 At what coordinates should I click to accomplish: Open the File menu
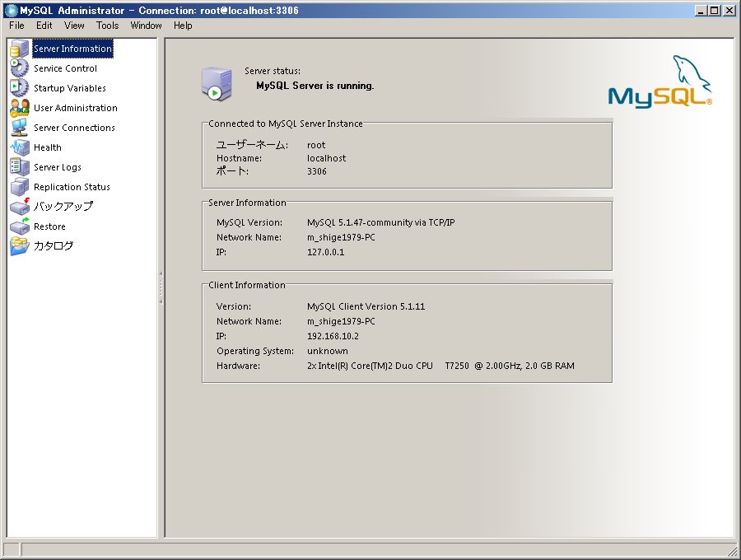[x=16, y=26]
